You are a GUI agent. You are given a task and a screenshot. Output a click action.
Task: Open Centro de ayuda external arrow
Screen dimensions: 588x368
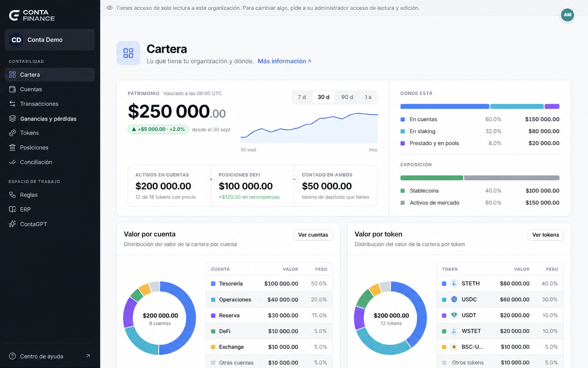point(88,356)
